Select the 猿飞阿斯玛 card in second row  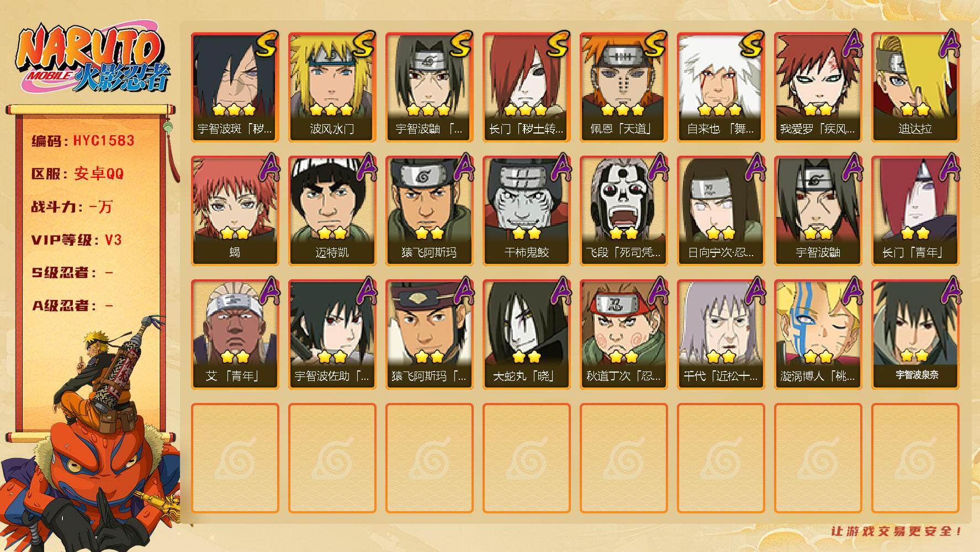[429, 211]
